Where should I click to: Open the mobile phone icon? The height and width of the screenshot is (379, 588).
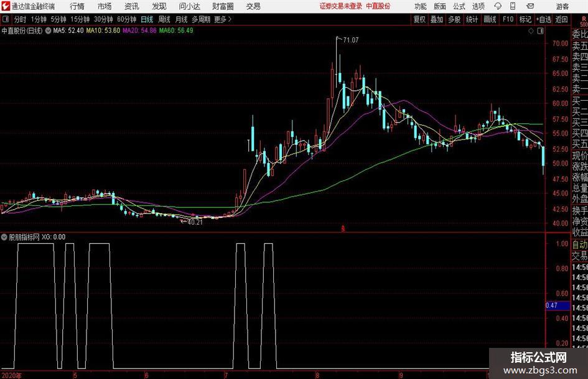[513, 6]
